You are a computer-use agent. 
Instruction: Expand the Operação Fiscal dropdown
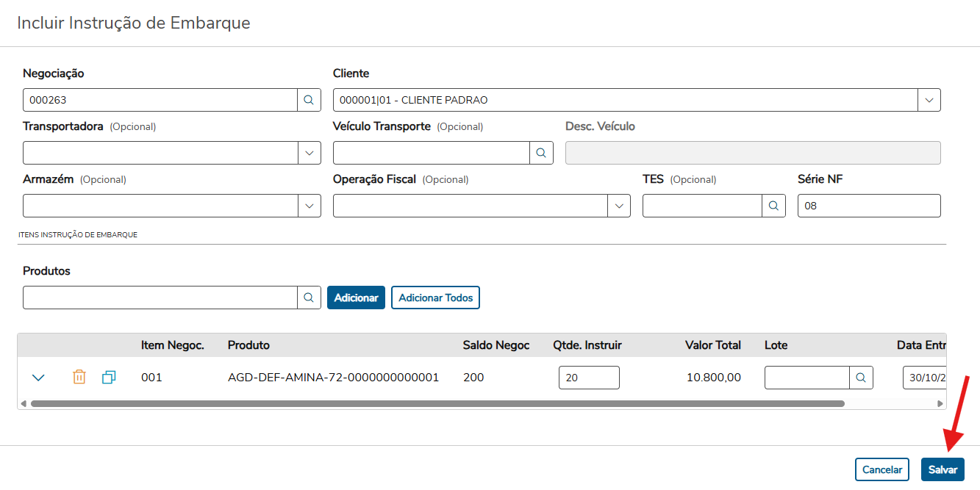coord(619,206)
